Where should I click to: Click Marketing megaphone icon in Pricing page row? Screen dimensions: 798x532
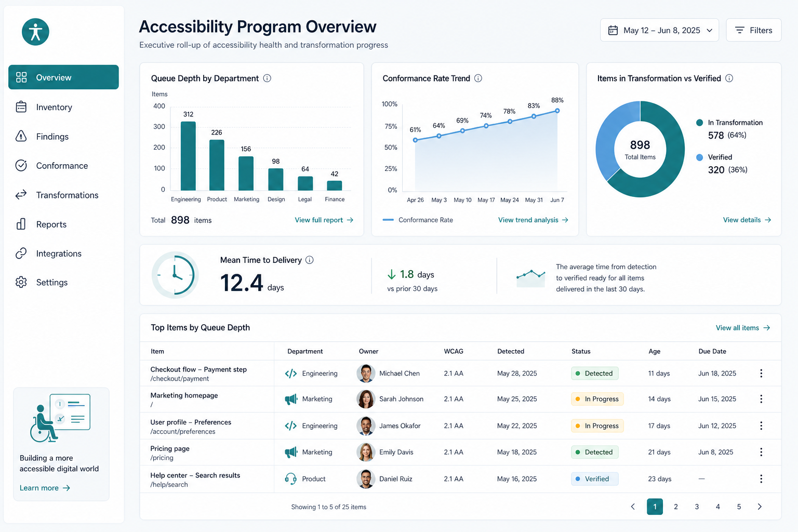(291, 452)
